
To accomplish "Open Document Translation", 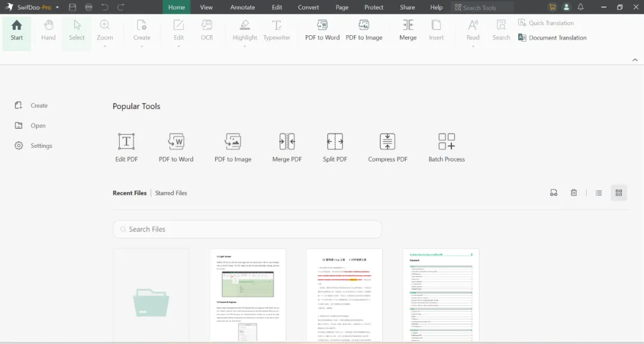I will (552, 38).
